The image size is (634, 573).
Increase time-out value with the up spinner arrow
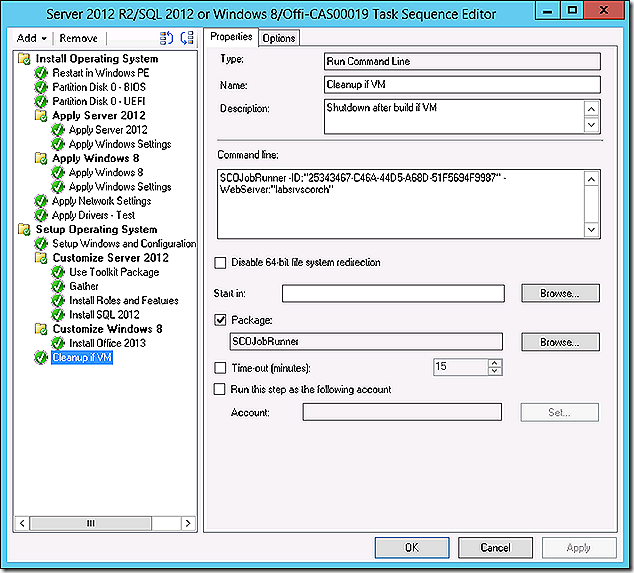[x=495, y=363]
